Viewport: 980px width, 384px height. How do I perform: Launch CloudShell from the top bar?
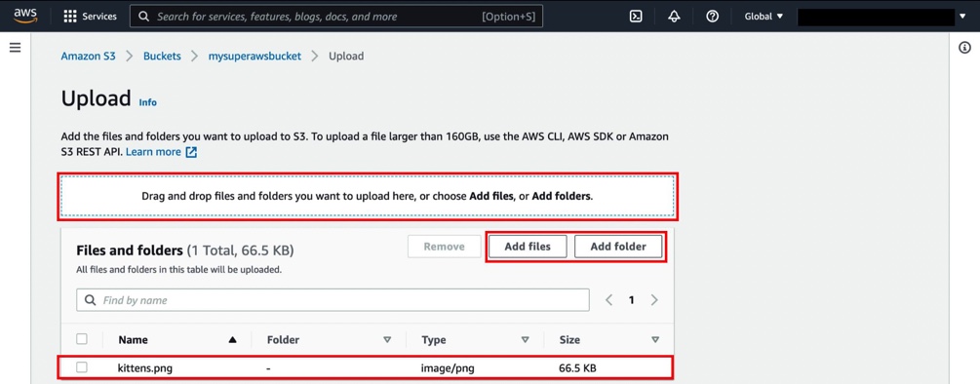[x=636, y=17]
